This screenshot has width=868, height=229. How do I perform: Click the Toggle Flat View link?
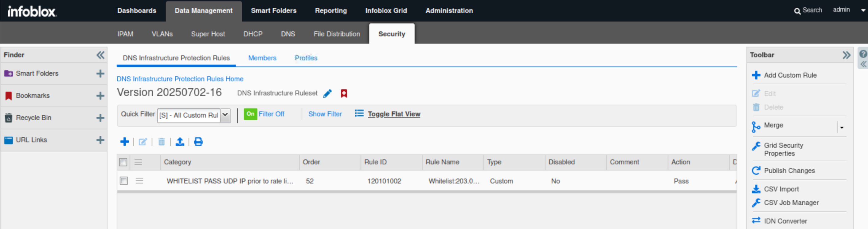point(394,114)
